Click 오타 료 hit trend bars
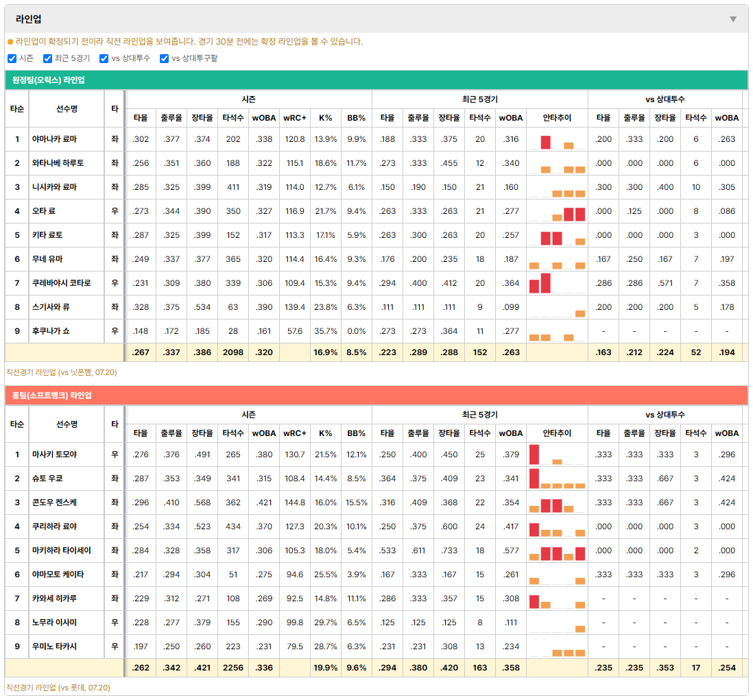The image size is (753, 700). coord(557,212)
